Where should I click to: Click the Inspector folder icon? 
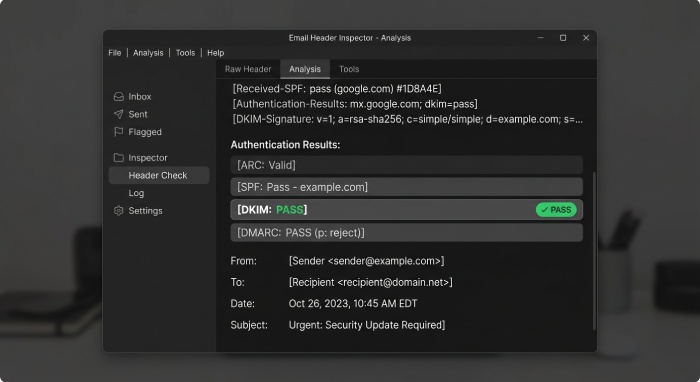[x=118, y=158]
